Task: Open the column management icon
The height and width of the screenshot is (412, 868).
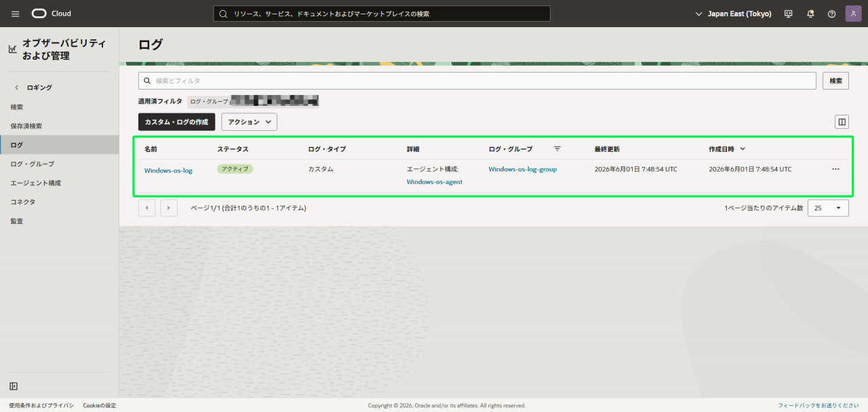Action: (x=842, y=122)
